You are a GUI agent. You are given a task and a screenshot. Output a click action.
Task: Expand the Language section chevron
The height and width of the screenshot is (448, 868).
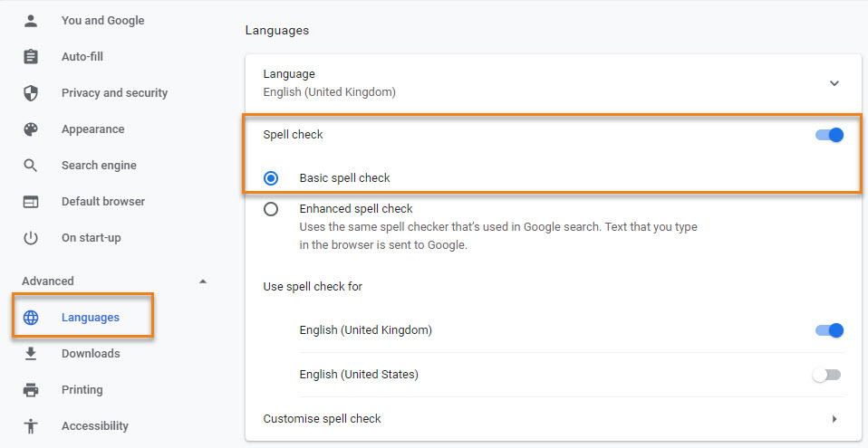(834, 83)
